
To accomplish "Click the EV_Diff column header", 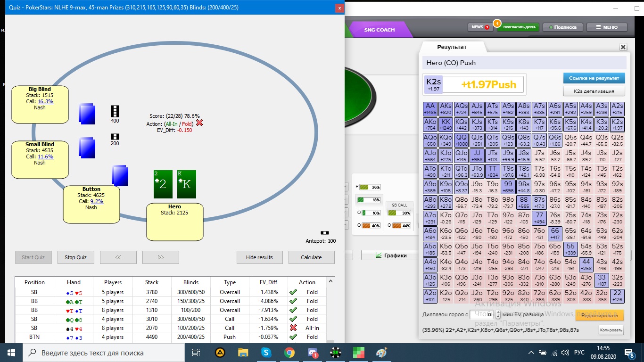I will click(268, 282).
